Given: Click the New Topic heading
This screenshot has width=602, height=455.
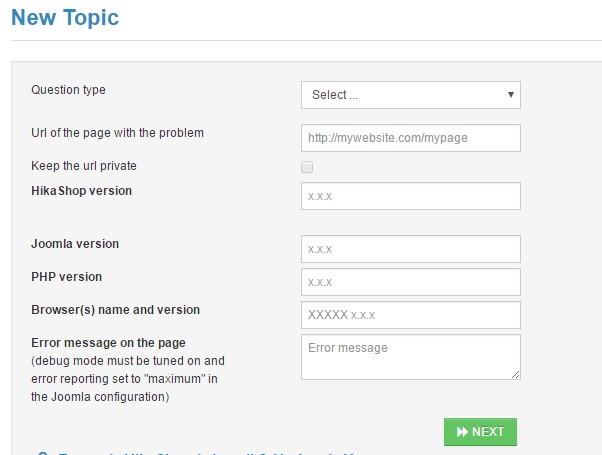Looking at the screenshot, I should pos(66,17).
